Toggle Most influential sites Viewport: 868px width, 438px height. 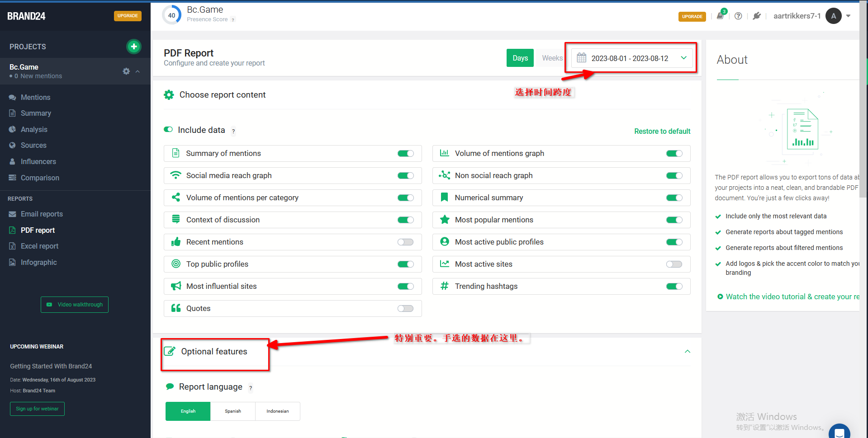[x=406, y=287]
